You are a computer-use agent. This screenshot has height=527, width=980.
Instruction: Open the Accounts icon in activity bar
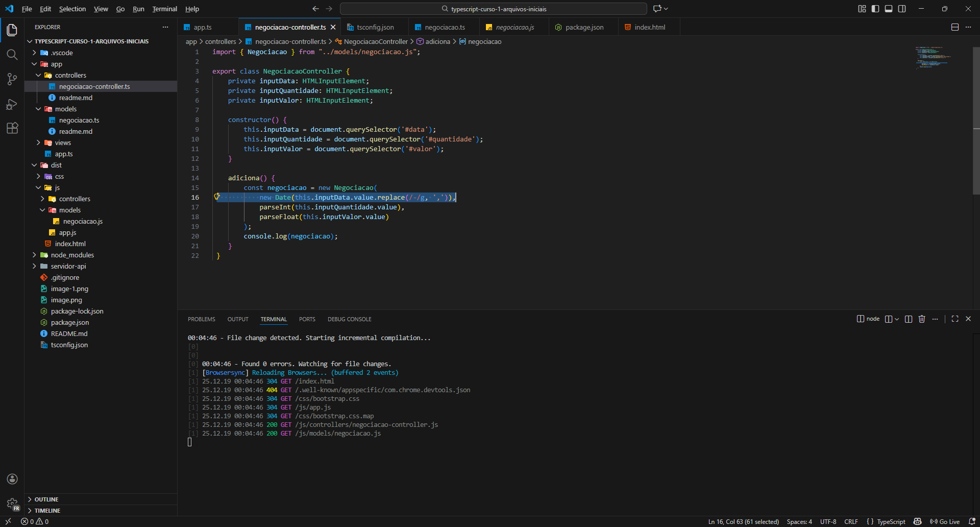point(12,479)
